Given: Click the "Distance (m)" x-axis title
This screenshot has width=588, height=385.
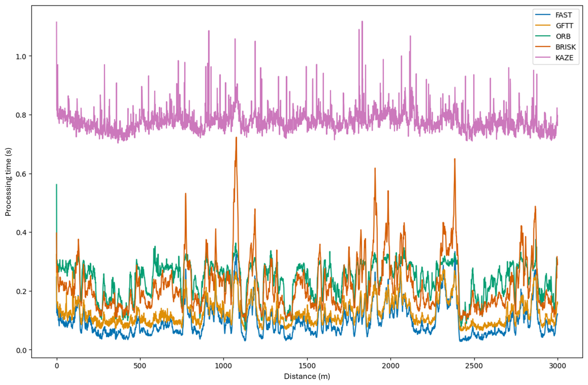Looking at the screenshot, I should click(307, 376).
